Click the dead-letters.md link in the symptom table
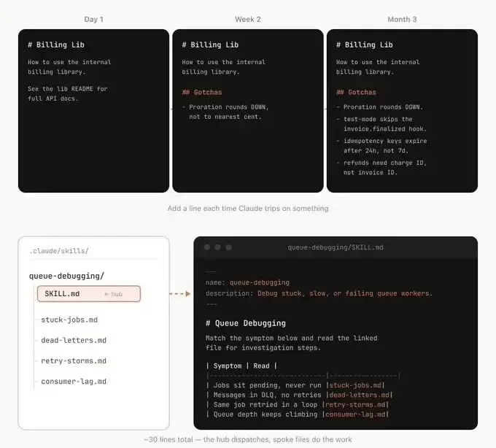 pos(360,395)
